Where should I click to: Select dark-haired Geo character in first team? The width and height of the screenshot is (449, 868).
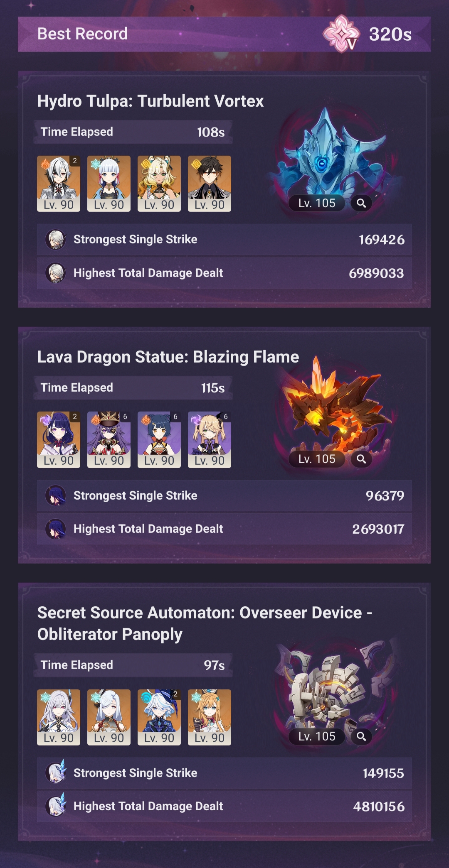210,184
